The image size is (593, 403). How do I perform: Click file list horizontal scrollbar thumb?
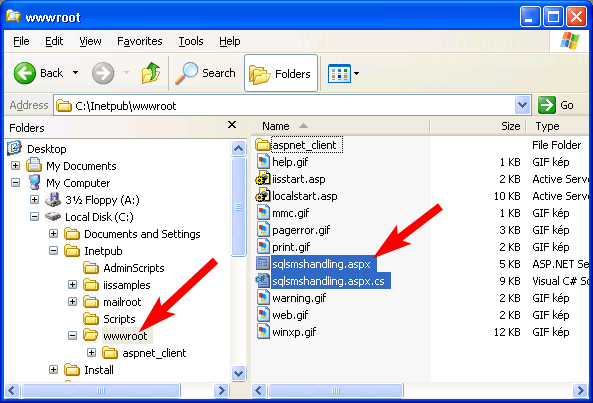point(335,390)
